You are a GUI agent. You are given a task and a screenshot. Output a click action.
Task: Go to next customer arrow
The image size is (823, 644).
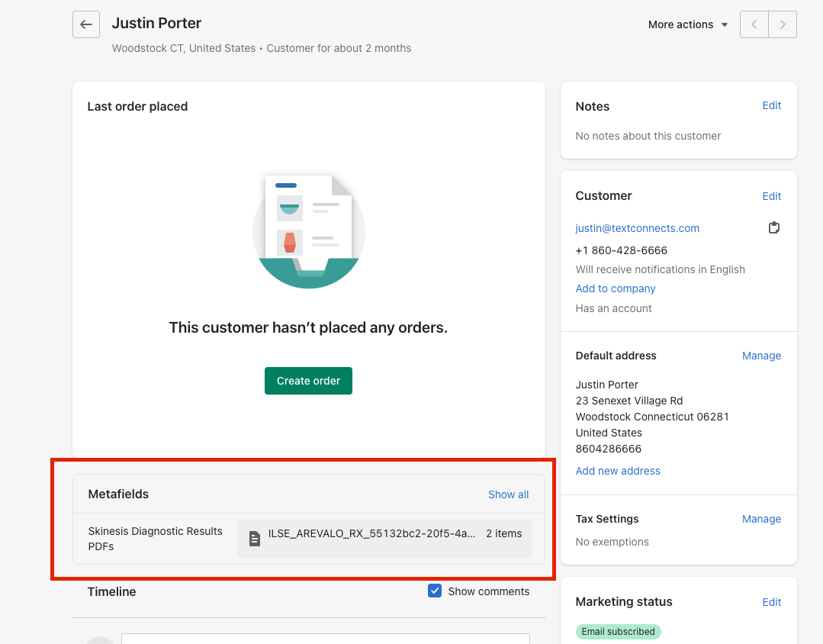tap(783, 24)
